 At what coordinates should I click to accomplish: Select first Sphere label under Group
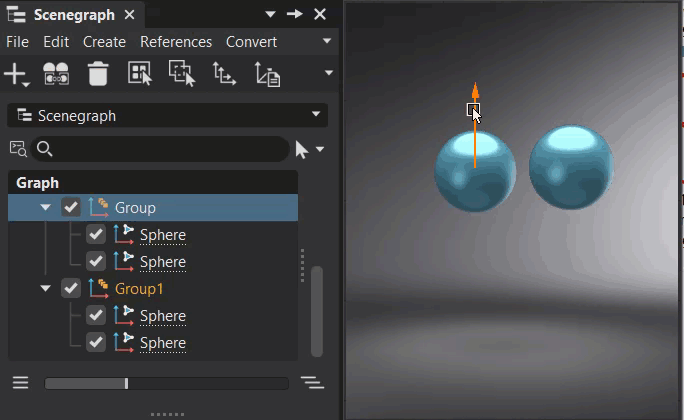pos(163,235)
